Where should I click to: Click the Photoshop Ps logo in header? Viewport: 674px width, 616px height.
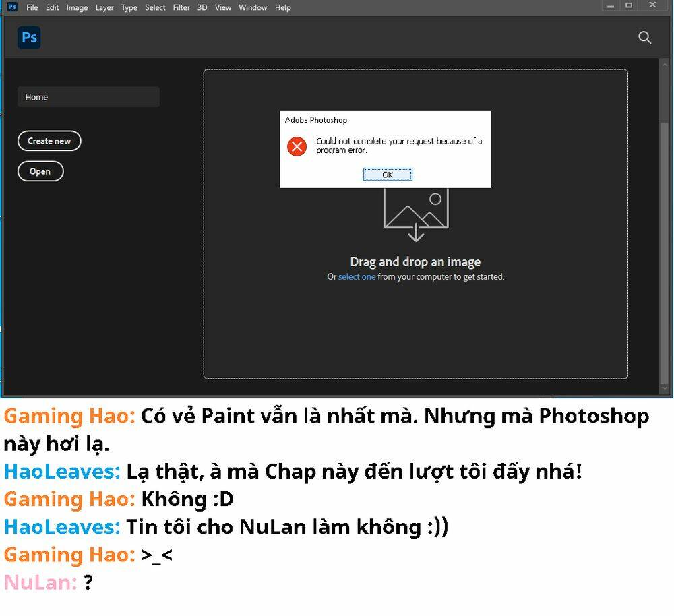[29, 38]
